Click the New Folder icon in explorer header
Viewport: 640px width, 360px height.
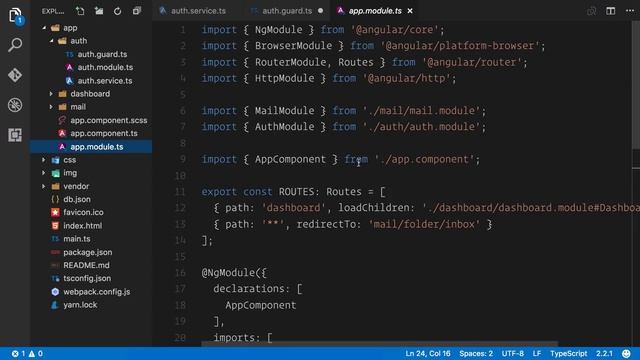coord(99,11)
